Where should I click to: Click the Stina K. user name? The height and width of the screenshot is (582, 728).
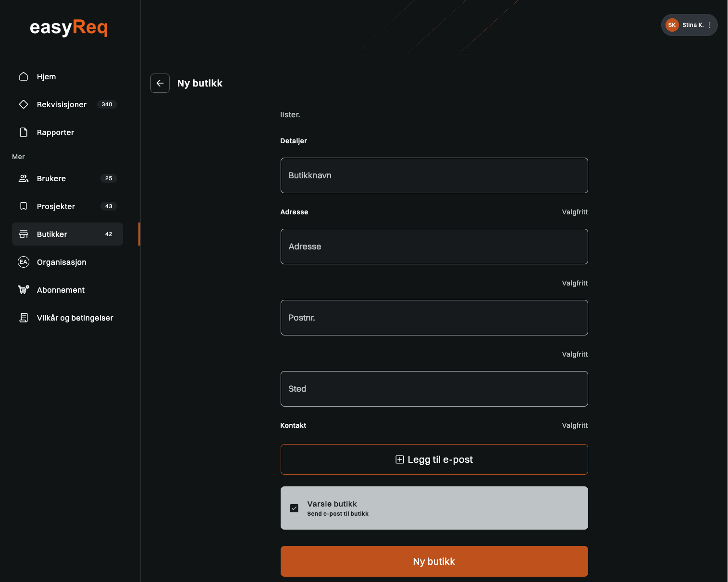pyautogui.click(x=693, y=25)
